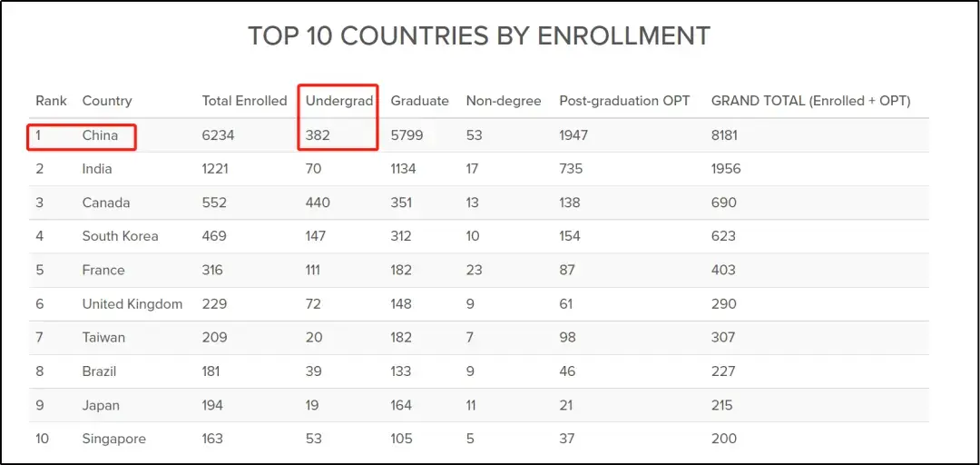Click the South Korea row name
Screen dimensions: 980x465
[x=120, y=236]
